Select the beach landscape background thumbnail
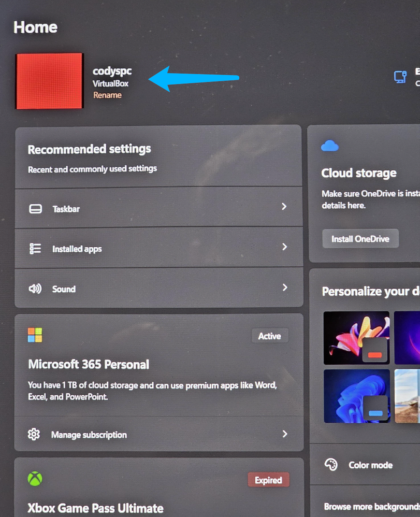The width and height of the screenshot is (420, 517). tap(408, 396)
